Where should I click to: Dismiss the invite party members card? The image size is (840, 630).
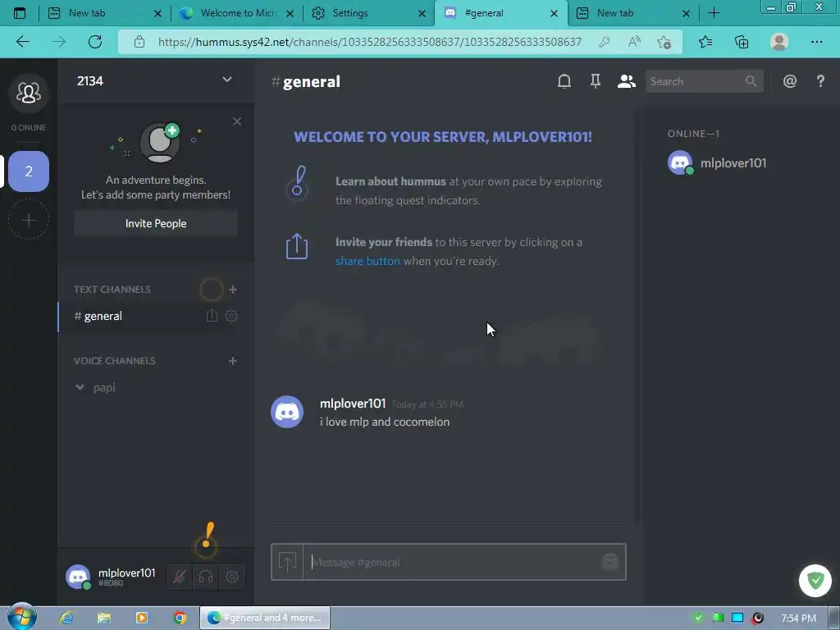237,121
